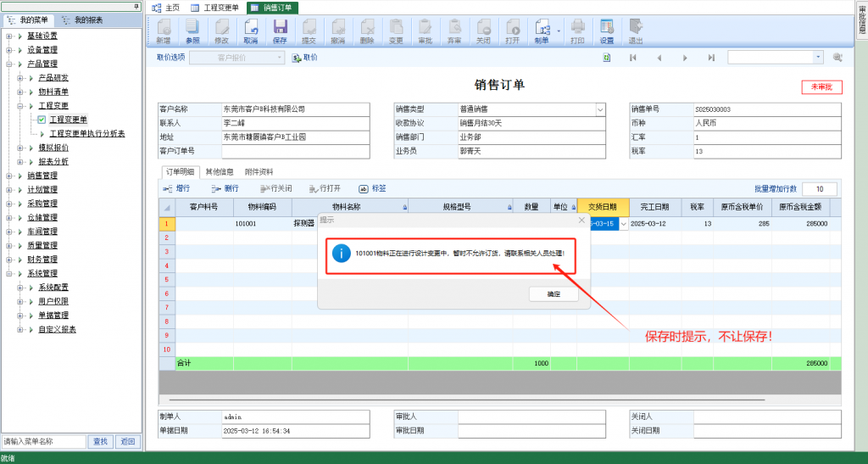The image size is (868, 464).
Task: Collapse the 产品管理 tree node
Action: [x=8, y=64]
